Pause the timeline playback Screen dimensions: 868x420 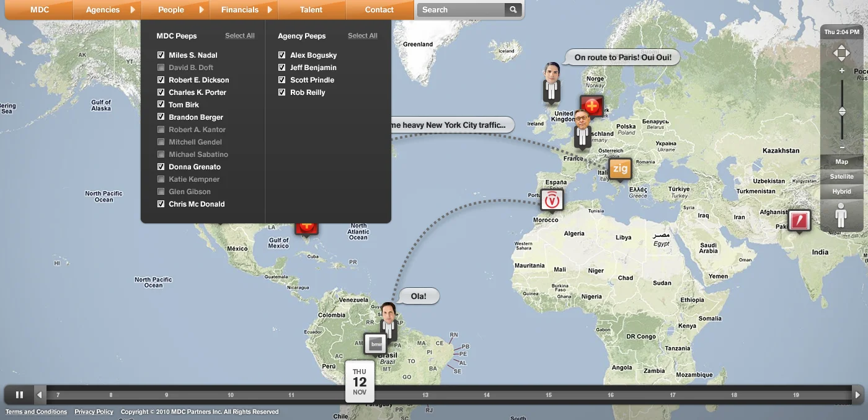(19, 395)
